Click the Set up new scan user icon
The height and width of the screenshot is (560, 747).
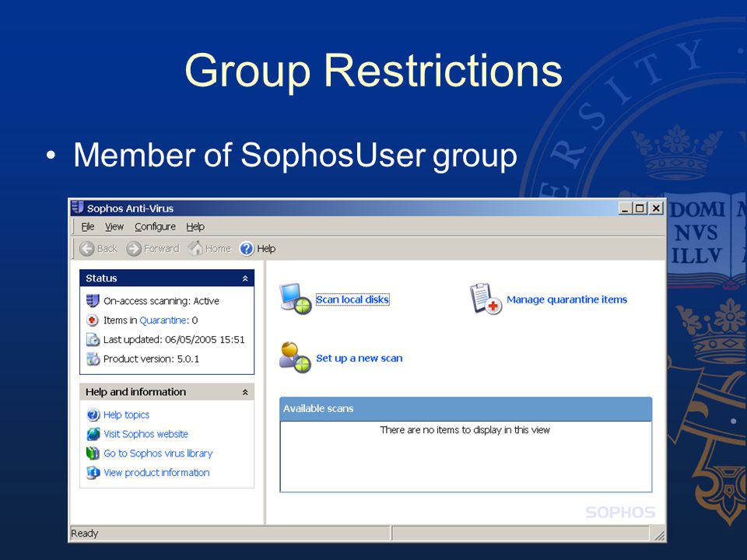pyautogui.click(x=296, y=357)
